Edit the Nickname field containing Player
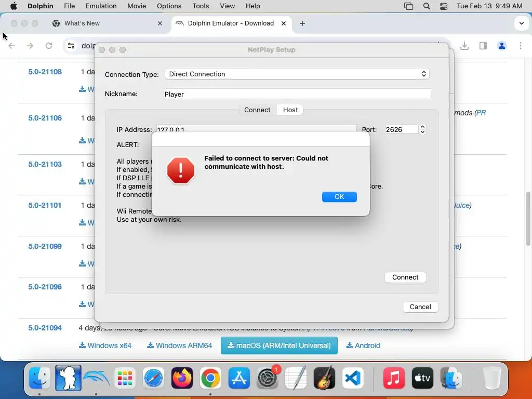This screenshot has height=399, width=532. click(297, 94)
